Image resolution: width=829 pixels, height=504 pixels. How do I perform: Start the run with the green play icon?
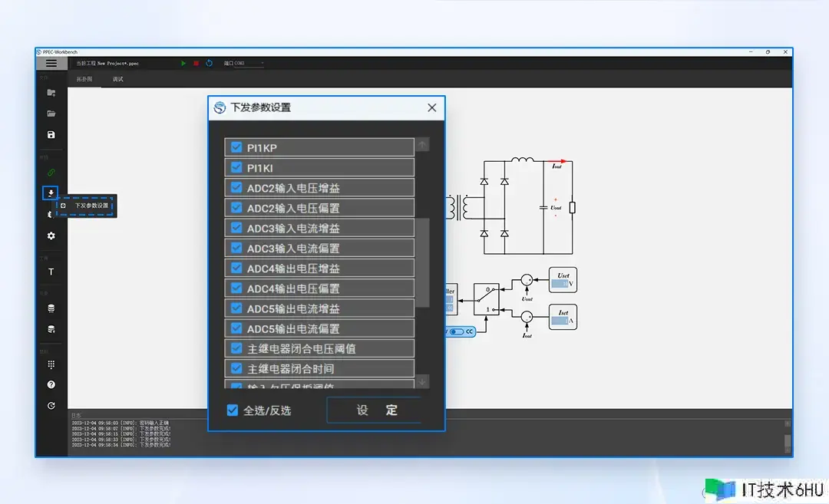coord(183,64)
